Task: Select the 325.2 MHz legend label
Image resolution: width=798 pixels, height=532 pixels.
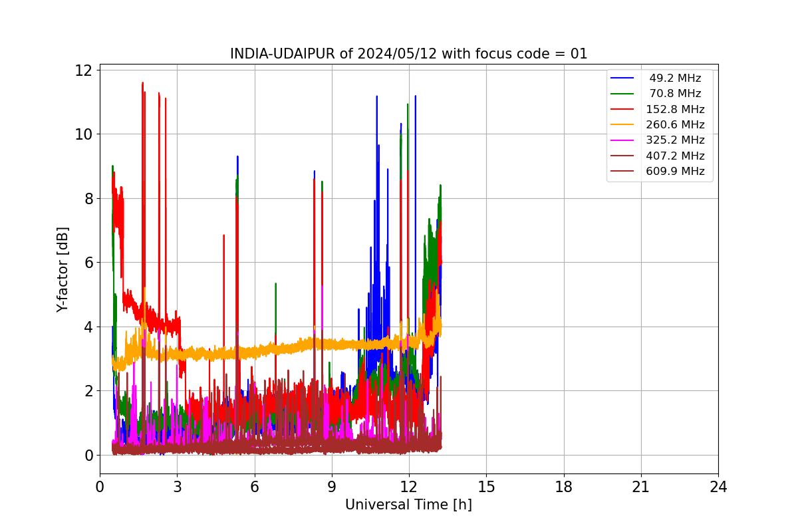Action: 675,140
